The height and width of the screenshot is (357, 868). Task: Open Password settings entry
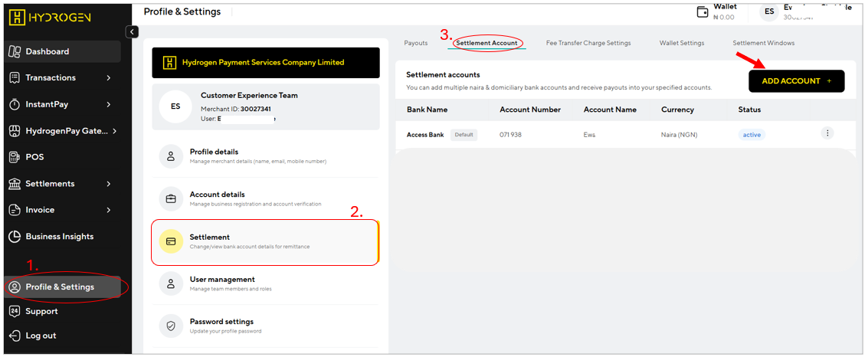click(x=266, y=326)
